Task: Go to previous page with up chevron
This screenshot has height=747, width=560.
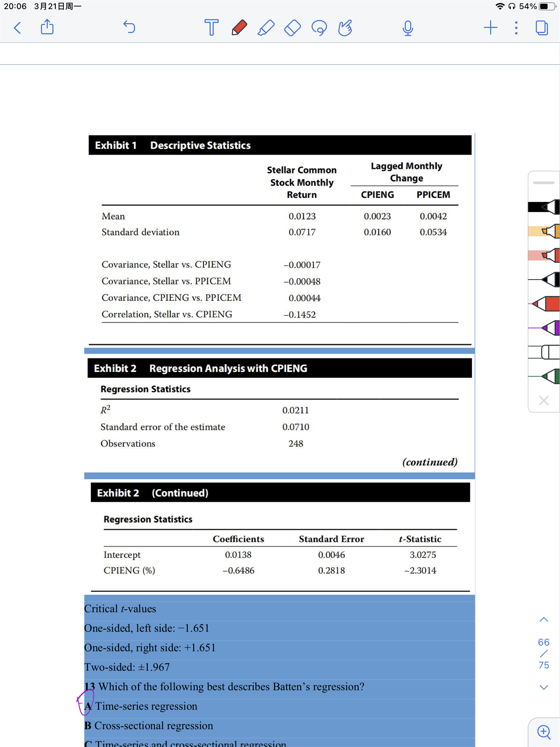Action: tap(544, 619)
